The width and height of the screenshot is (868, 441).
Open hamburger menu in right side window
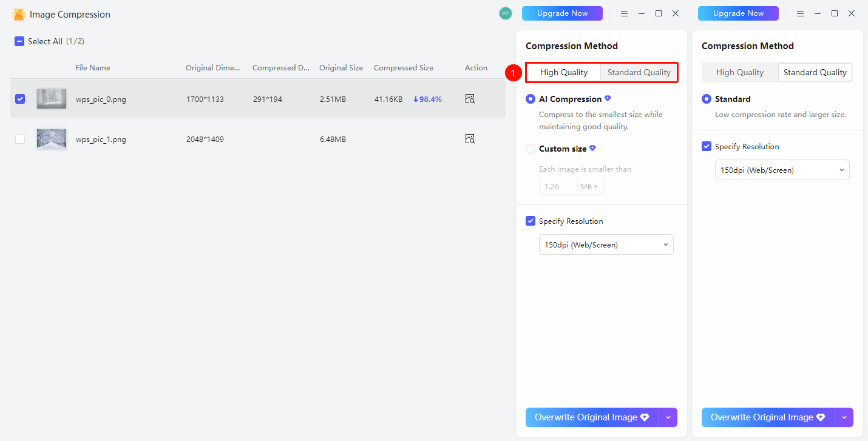pos(800,13)
